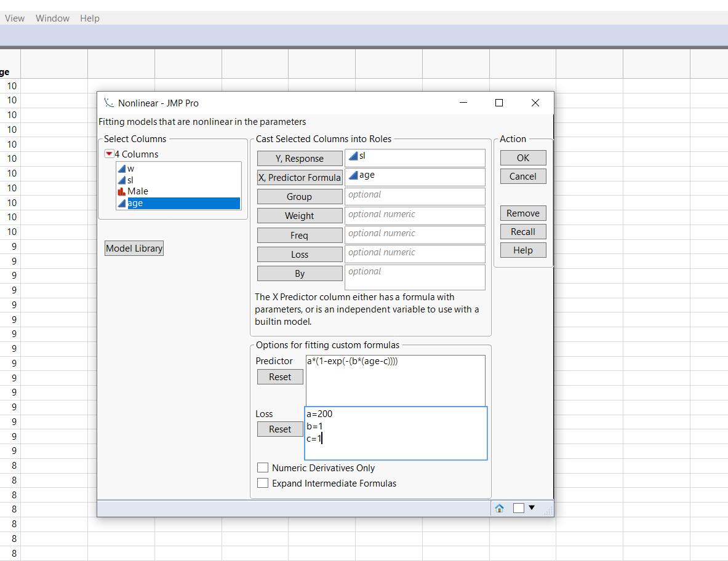Click the continuous modeling icon beside column w

[123, 168]
